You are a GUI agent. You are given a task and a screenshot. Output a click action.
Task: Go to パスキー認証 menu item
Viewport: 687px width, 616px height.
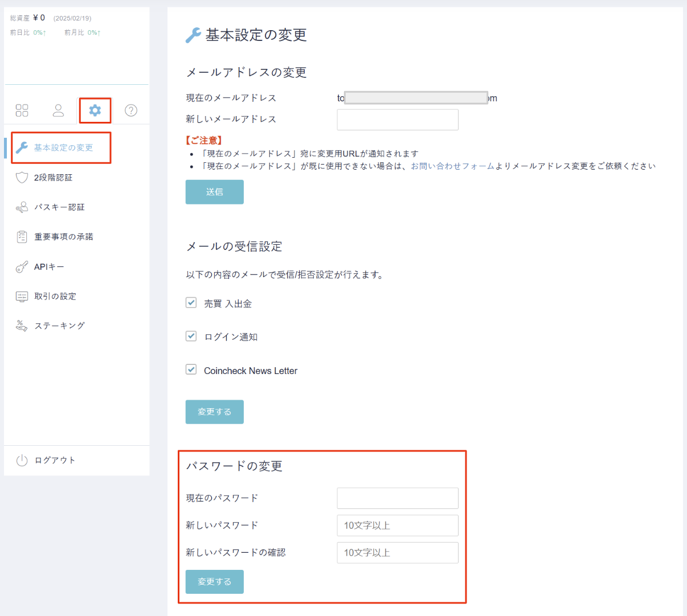coord(59,207)
